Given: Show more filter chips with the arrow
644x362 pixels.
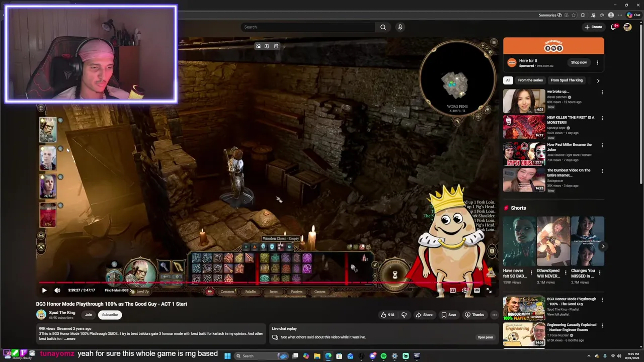Looking at the screenshot, I should pos(598,80).
